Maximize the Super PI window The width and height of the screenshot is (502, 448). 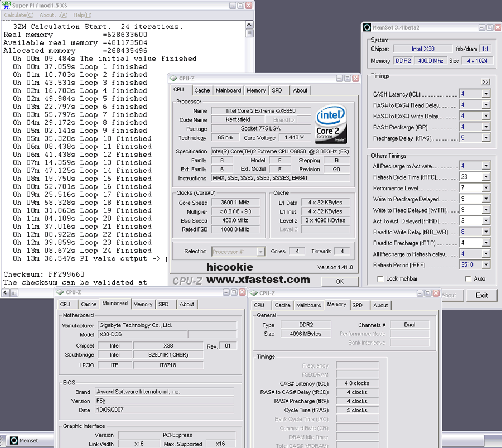tap(240, 6)
